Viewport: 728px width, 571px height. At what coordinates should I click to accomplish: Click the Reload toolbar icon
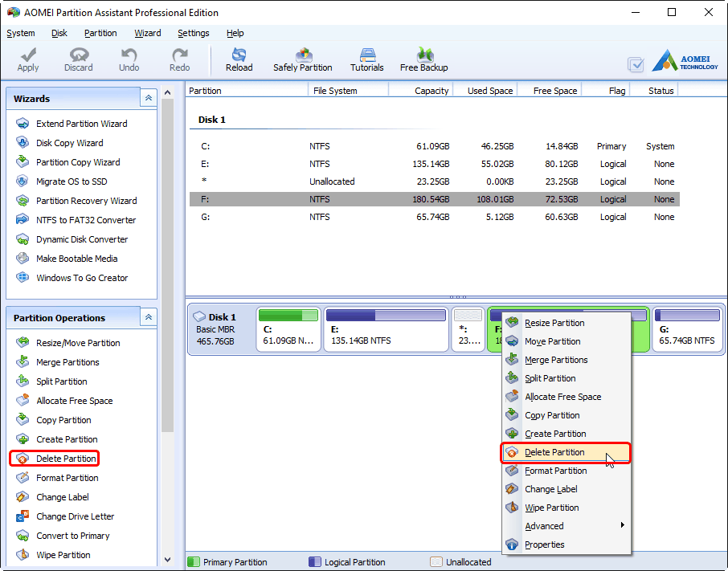[x=239, y=59]
